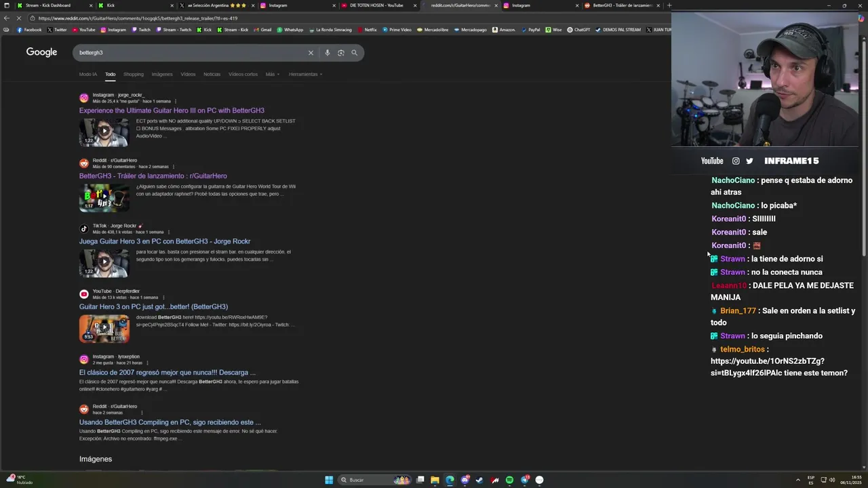Viewport: 868px width, 488px height.
Task: Switch to the Modo IA tab
Action: click(88, 74)
